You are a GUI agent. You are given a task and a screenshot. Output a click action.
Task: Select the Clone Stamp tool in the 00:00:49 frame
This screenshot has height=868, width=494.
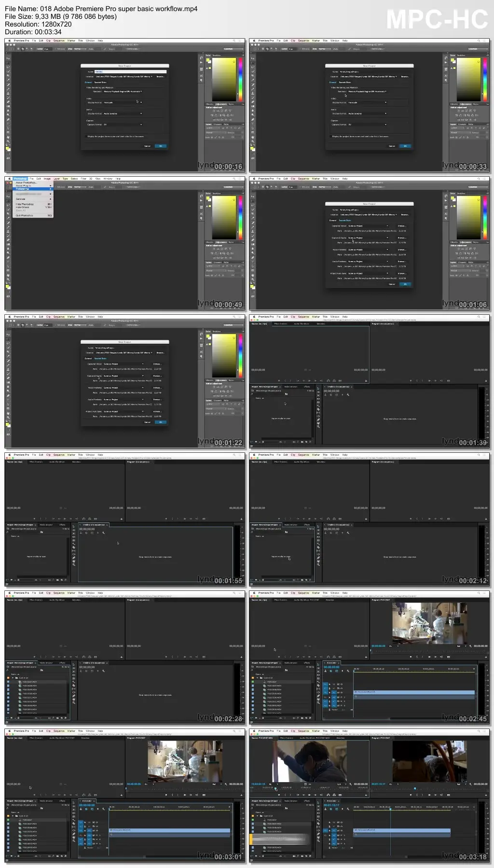8,231
